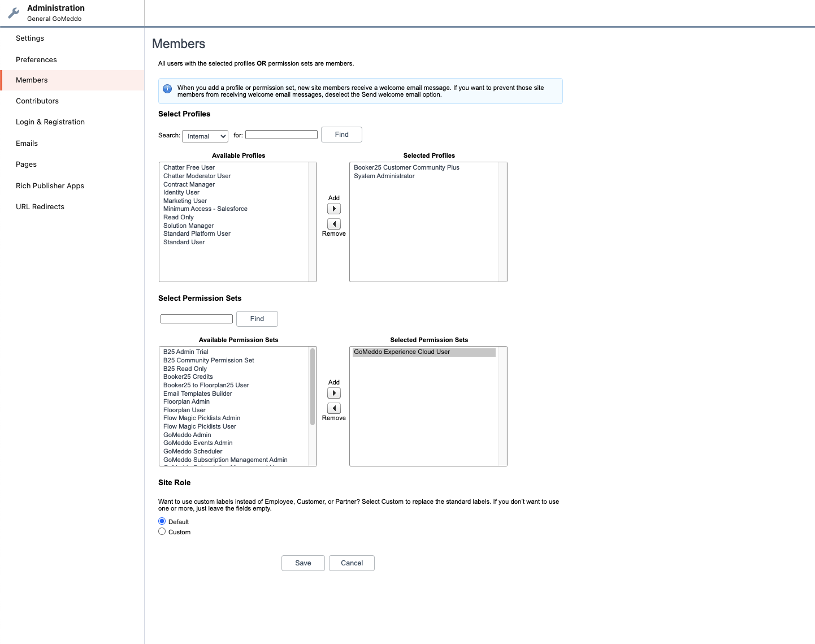Click the Administration wrench icon
This screenshot has height=644, width=815.
coord(14,12)
